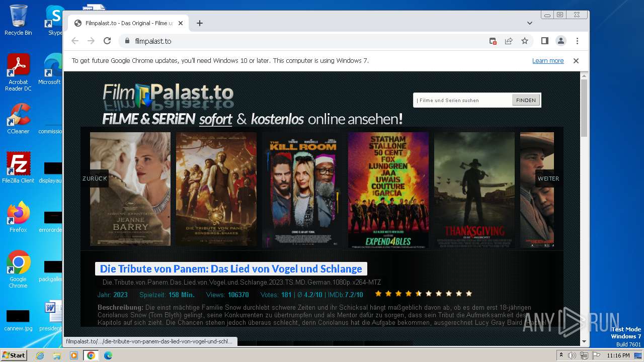Open the Chrome three-dot menu
This screenshot has height=362, width=644.
tap(577, 41)
